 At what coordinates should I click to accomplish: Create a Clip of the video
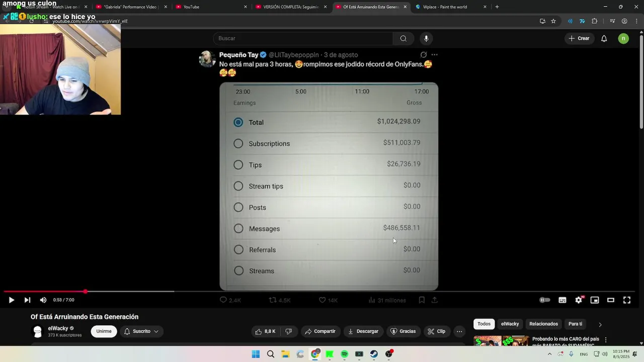[x=436, y=331]
